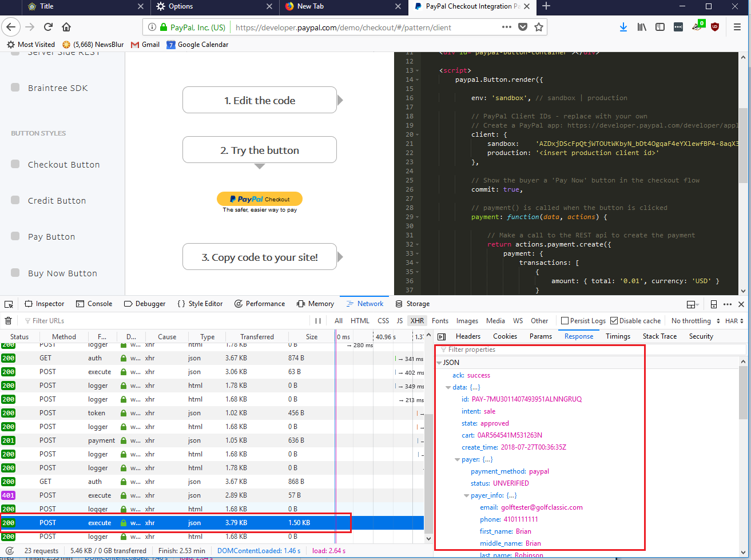Viewport: 751px width, 560px height.
Task: Switch to the Options browser tab
Action: point(214,7)
